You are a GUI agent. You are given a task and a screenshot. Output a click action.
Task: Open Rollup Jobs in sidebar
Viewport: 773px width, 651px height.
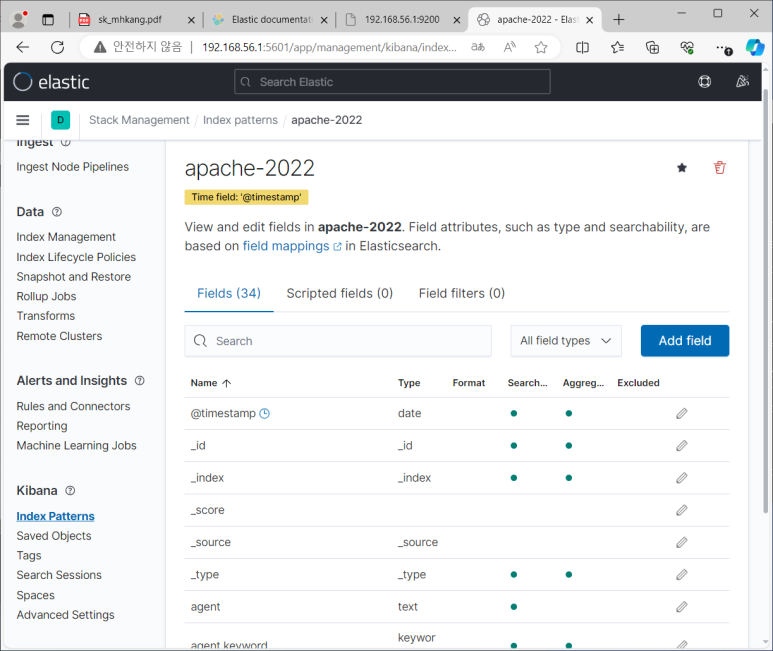tap(46, 297)
